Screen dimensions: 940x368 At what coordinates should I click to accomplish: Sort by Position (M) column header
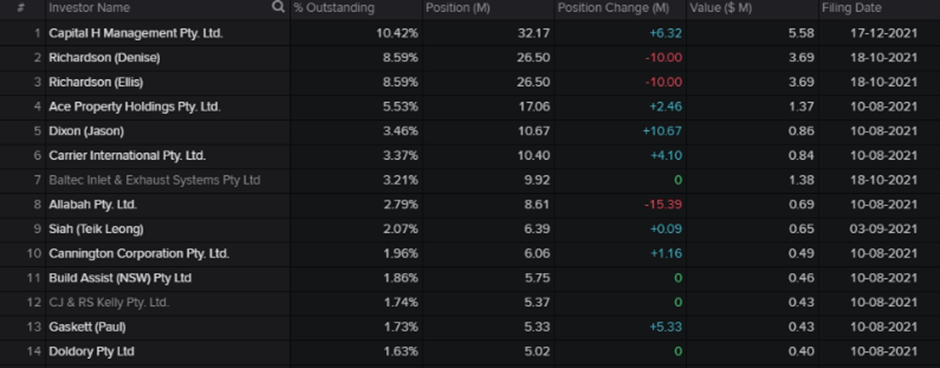(x=457, y=8)
